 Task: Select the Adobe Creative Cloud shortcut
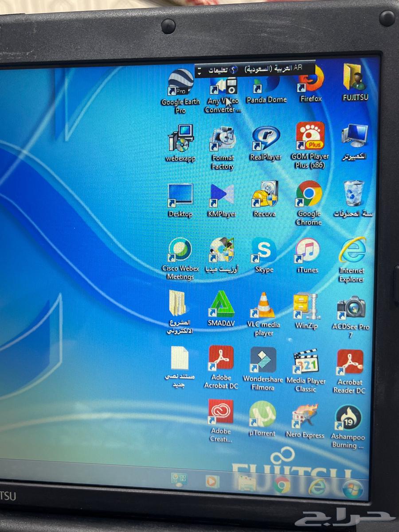[x=221, y=421]
